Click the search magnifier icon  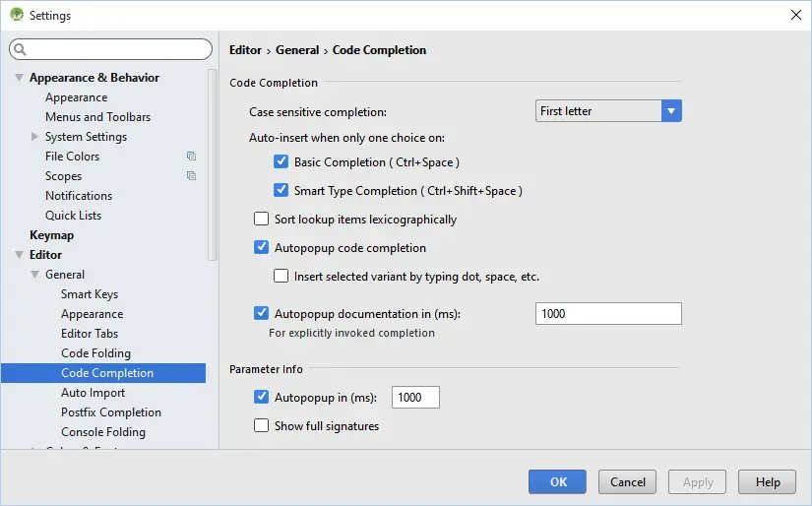(20, 49)
